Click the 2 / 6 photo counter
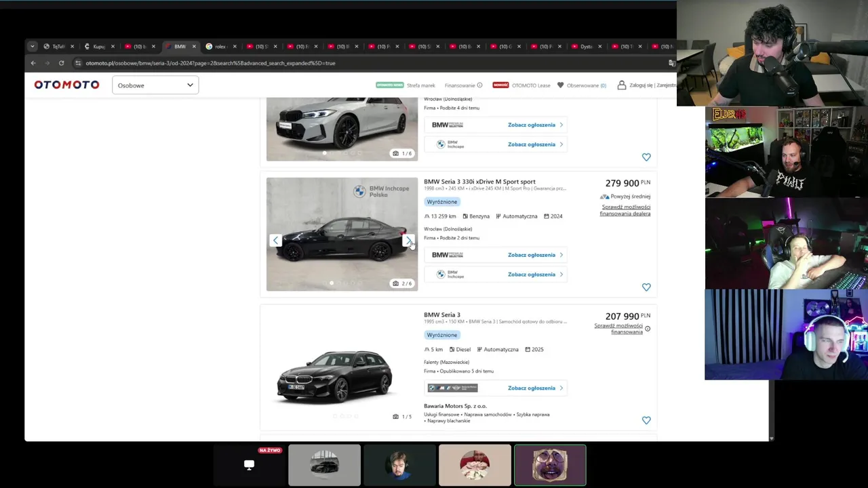 click(402, 283)
